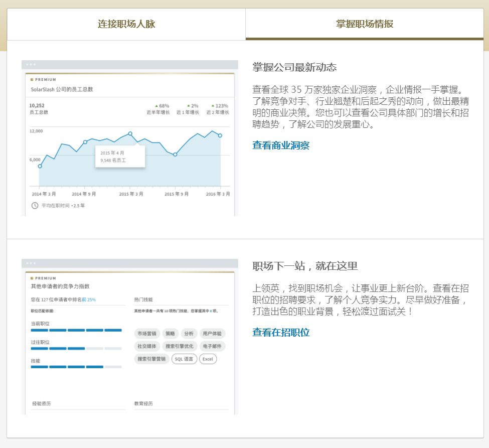489x448 pixels.
Task: Click the 技能 match progress bar
Action: pos(76,367)
